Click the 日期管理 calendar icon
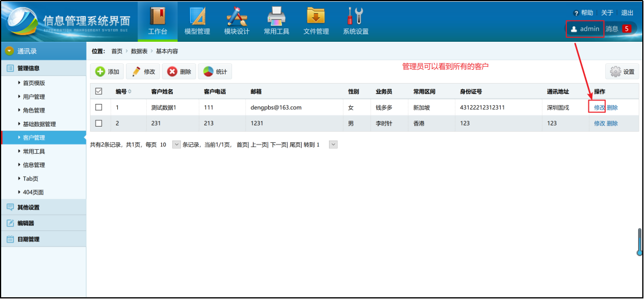Screen dimensions: 644x299 coord(10,239)
